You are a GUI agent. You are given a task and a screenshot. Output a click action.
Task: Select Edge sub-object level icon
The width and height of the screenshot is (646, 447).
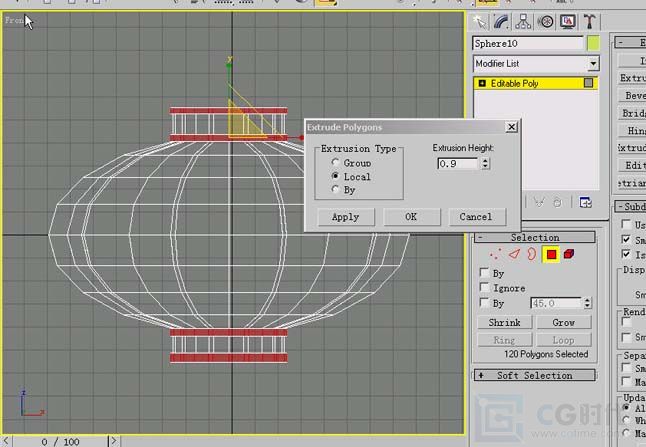pyautogui.click(x=514, y=254)
